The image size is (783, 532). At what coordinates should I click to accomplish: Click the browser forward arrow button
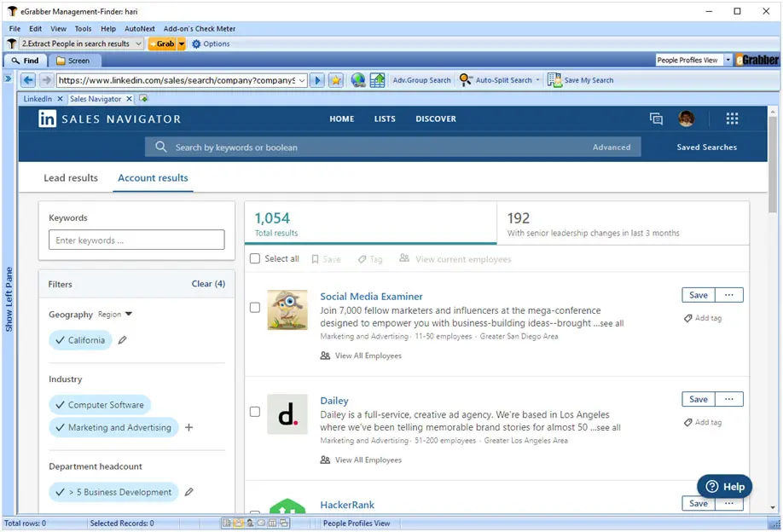click(x=46, y=80)
